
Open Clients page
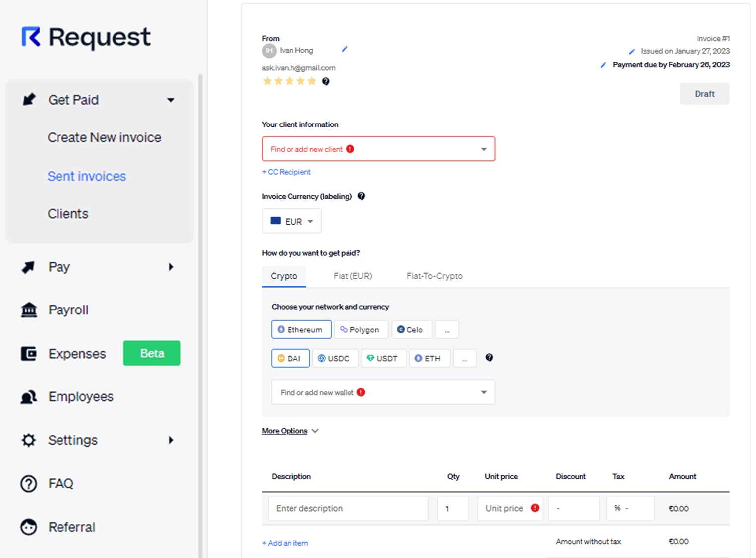68,214
